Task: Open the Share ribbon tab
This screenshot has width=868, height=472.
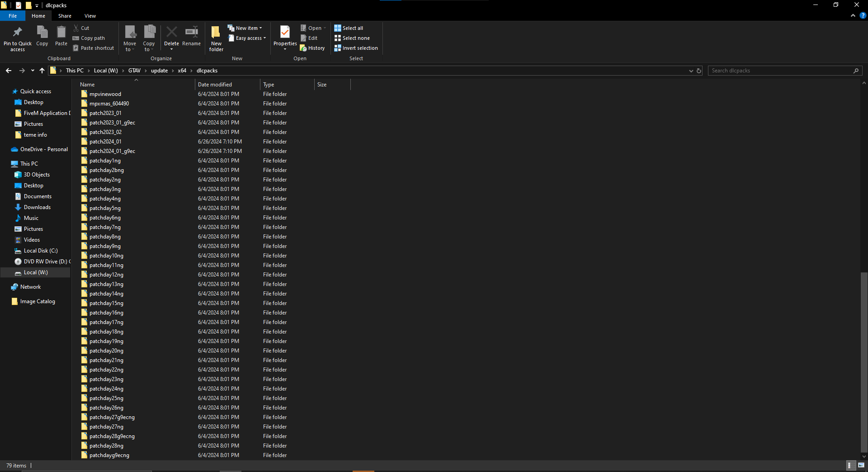Action: click(65, 16)
